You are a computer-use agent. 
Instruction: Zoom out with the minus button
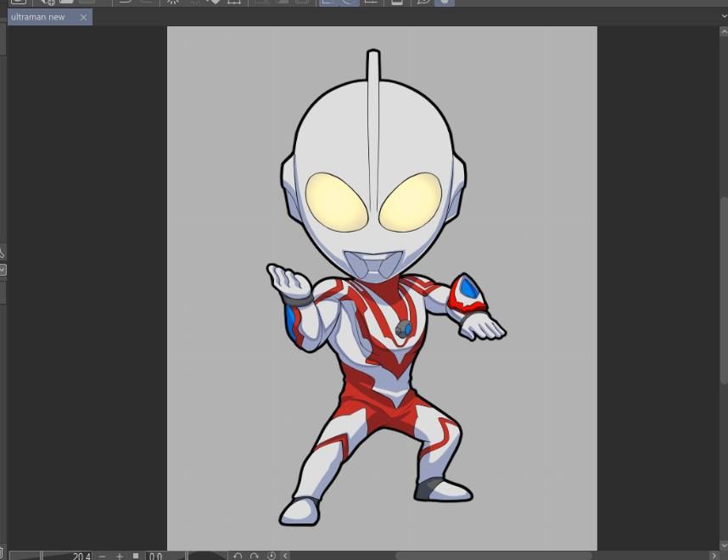(103, 556)
